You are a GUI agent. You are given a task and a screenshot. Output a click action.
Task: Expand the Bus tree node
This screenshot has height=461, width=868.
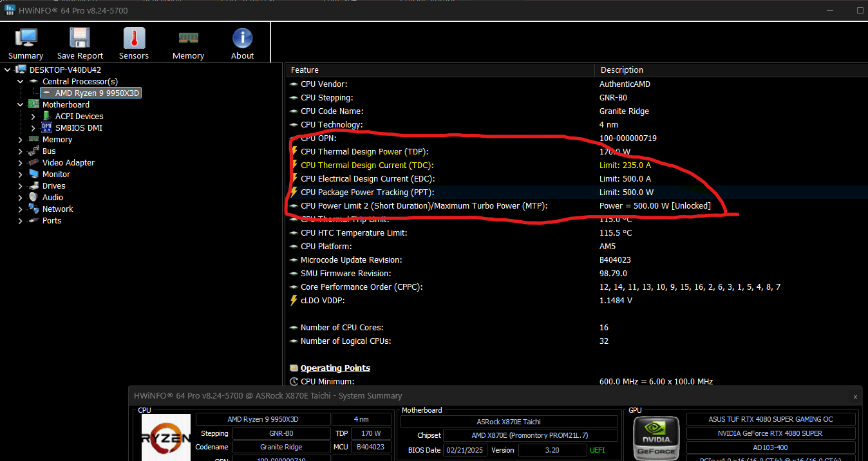coord(21,151)
